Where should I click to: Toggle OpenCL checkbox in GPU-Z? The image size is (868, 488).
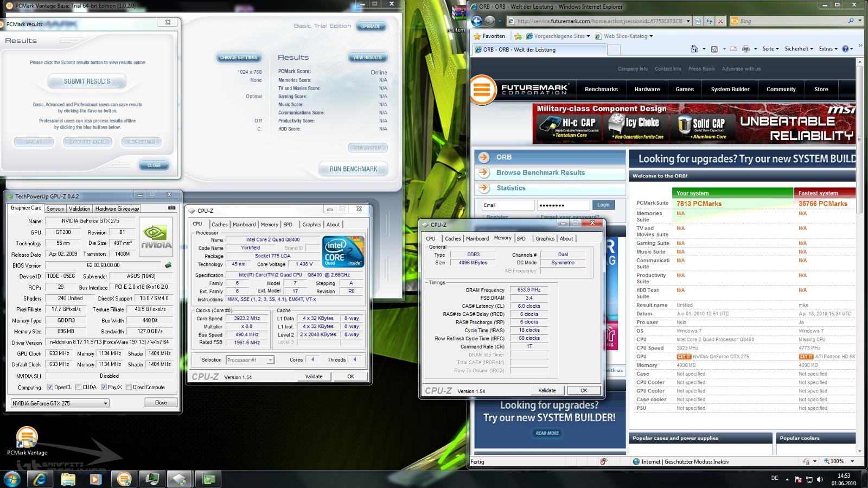(x=50, y=388)
